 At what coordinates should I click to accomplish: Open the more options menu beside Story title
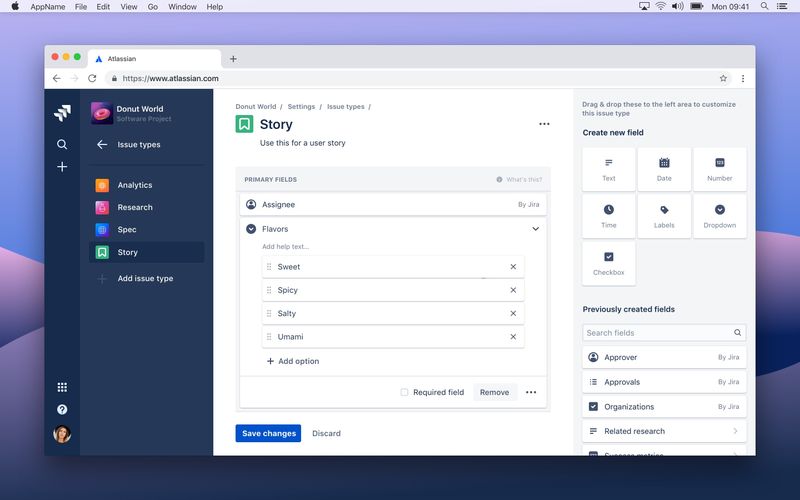[544, 124]
